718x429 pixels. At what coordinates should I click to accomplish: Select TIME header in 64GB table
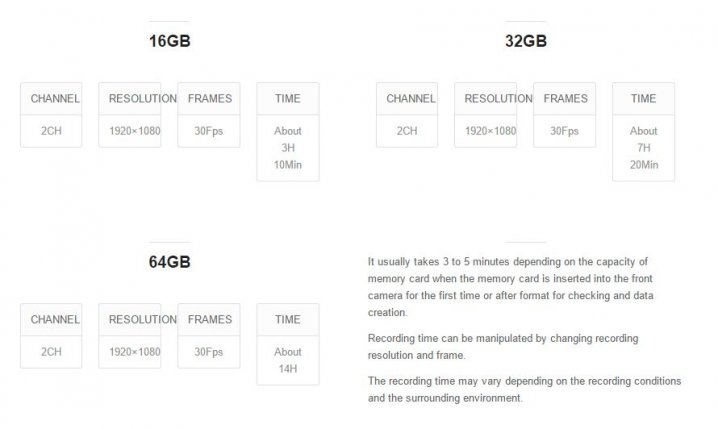point(288,320)
